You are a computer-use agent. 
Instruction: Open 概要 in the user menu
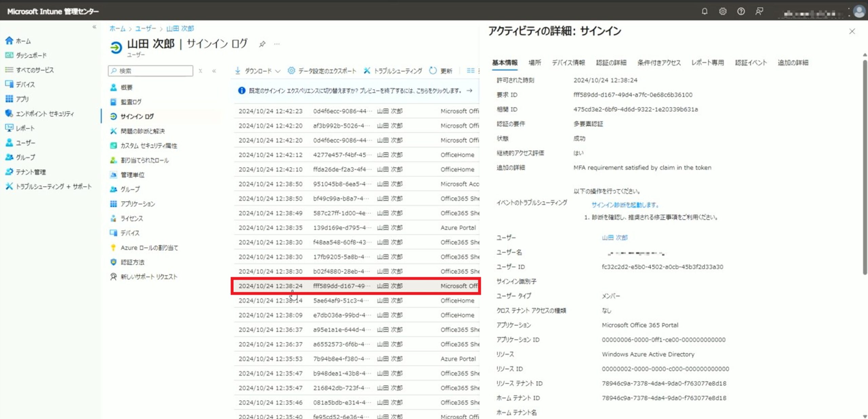coord(121,87)
